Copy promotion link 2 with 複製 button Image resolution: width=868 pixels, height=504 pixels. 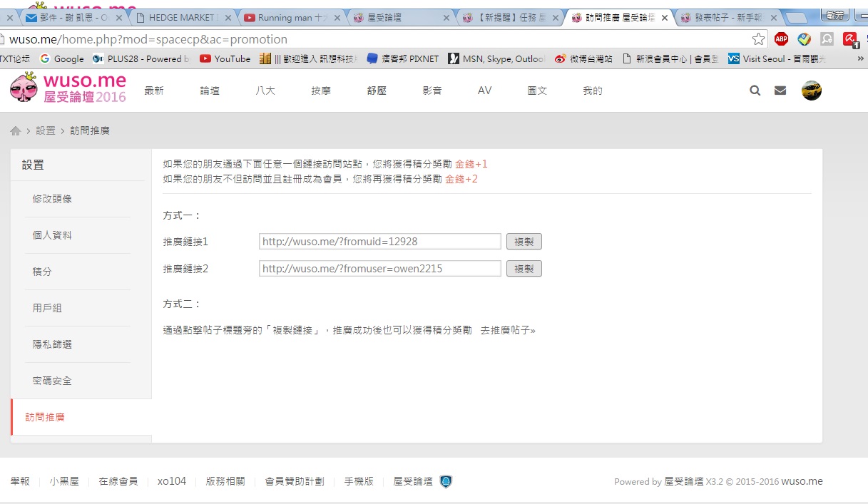[524, 269]
